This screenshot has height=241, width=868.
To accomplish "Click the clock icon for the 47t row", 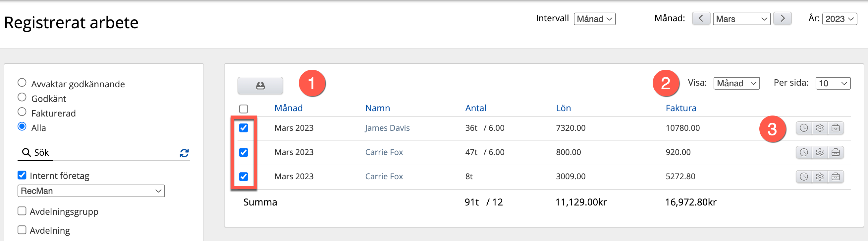I will 804,152.
